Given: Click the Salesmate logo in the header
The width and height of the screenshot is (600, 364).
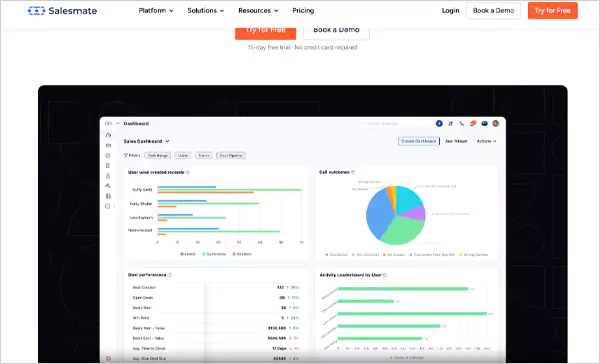Looking at the screenshot, I should pyautogui.click(x=62, y=11).
